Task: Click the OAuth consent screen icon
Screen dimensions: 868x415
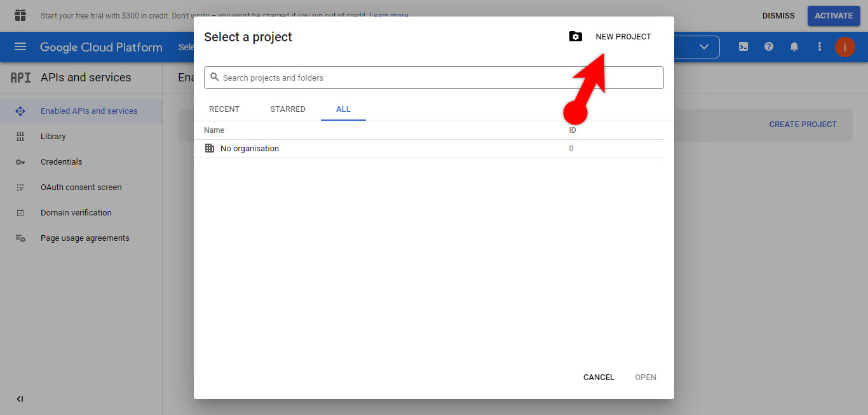Action: pyautogui.click(x=20, y=187)
